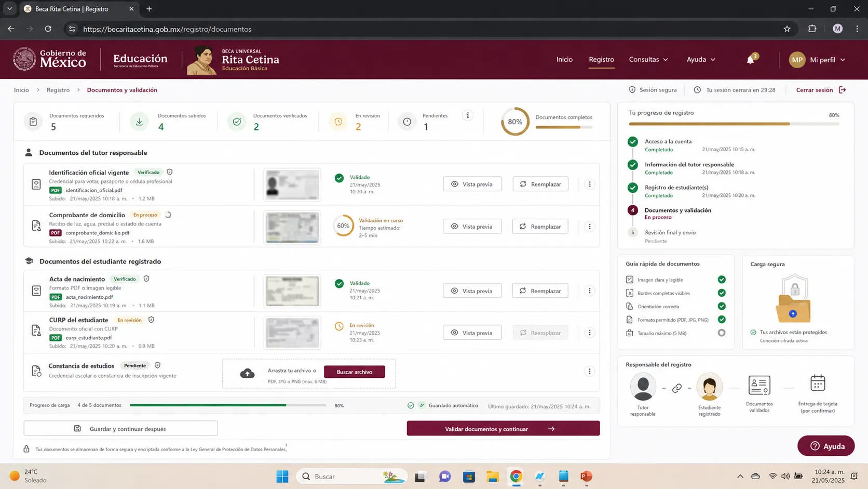Image resolution: width=868 pixels, height=489 pixels.
Task: Click Guardar y continuar después
Action: (x=120, y=429)
